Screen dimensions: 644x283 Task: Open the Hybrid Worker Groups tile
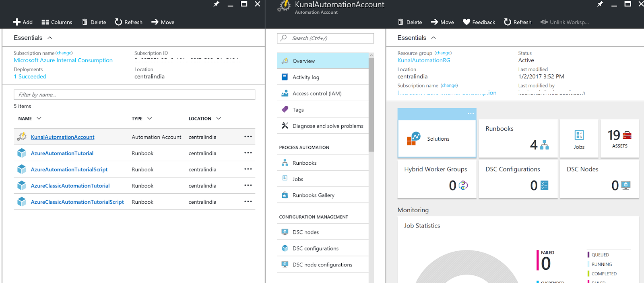[437, 179]
